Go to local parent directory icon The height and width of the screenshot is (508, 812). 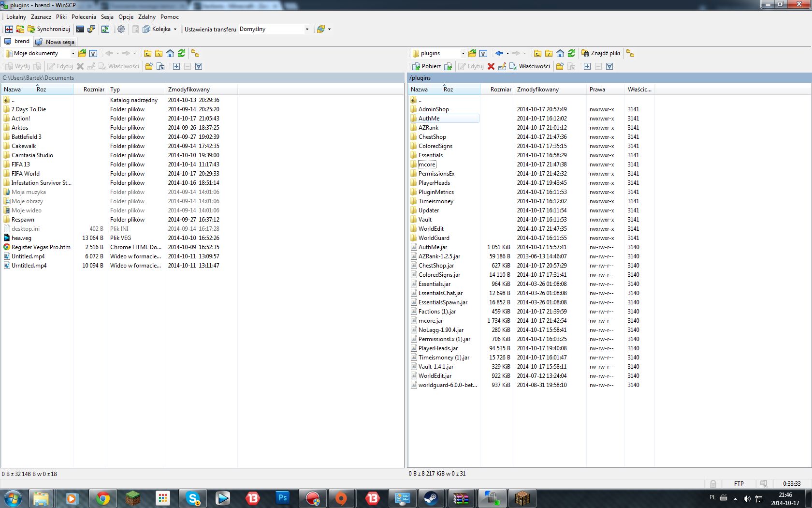(147, 53)
